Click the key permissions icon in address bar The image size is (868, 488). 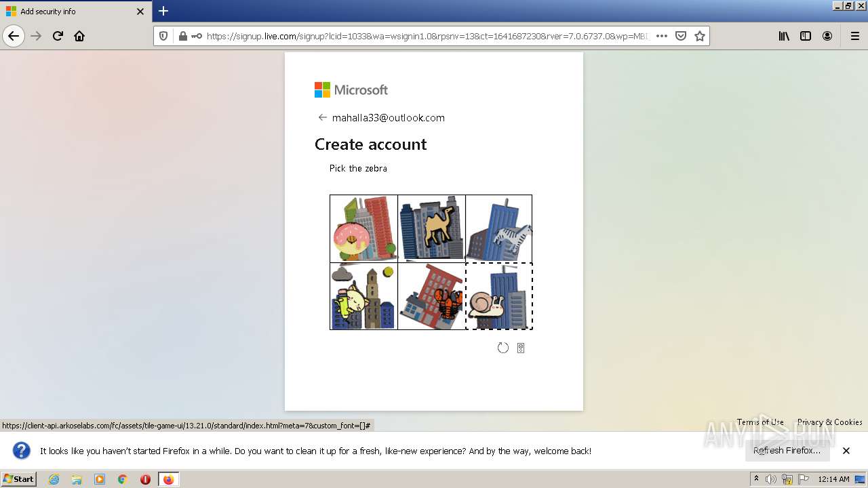point(196,36)
